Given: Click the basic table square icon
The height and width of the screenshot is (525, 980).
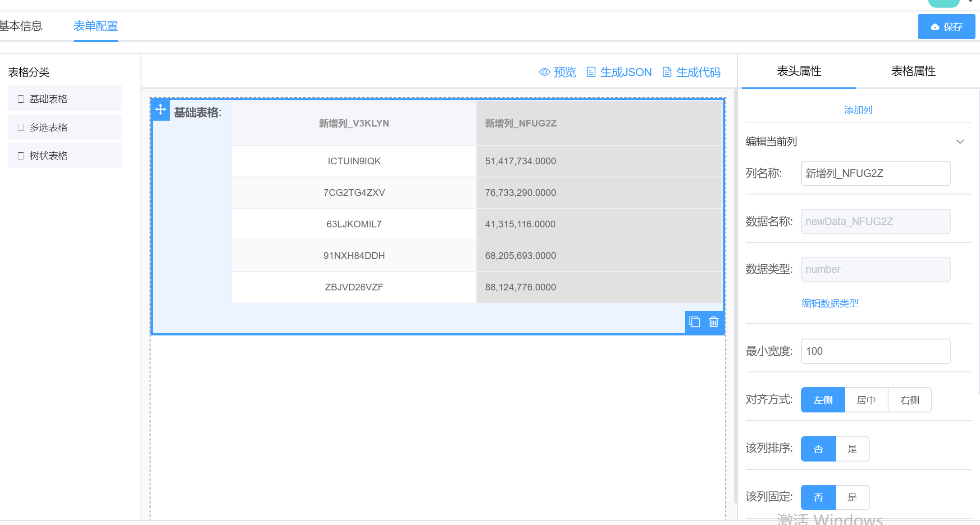Looking at the screenshot, I should tap(21, 99).
